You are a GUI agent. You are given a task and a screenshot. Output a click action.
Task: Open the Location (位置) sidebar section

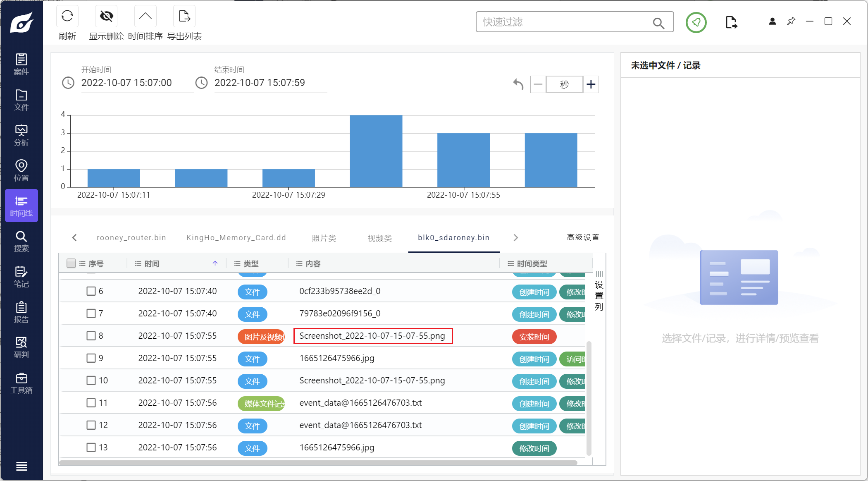click(x=21, y=171)
